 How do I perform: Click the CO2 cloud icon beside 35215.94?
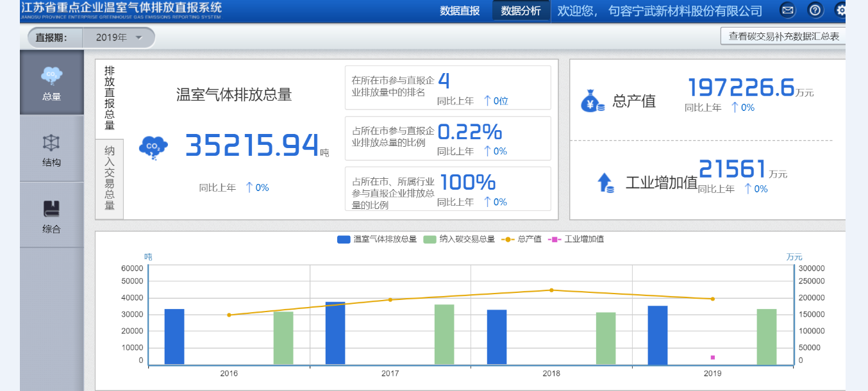tap(153, 147)
